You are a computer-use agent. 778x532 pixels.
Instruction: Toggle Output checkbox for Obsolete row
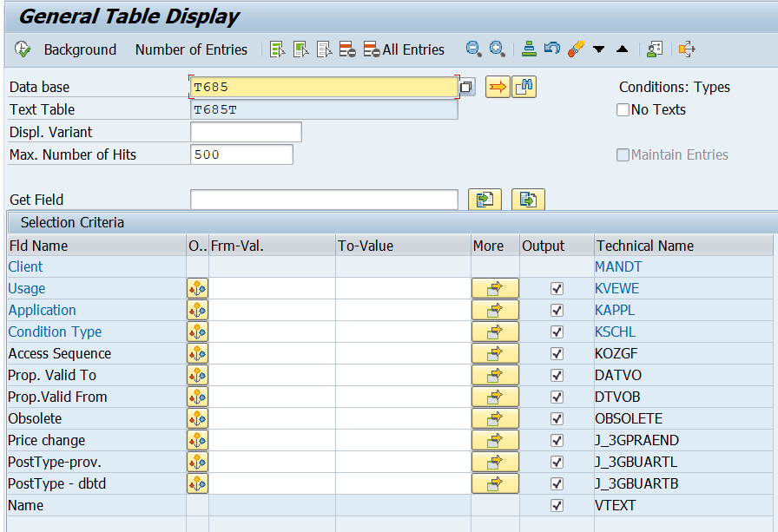[557, 419]
